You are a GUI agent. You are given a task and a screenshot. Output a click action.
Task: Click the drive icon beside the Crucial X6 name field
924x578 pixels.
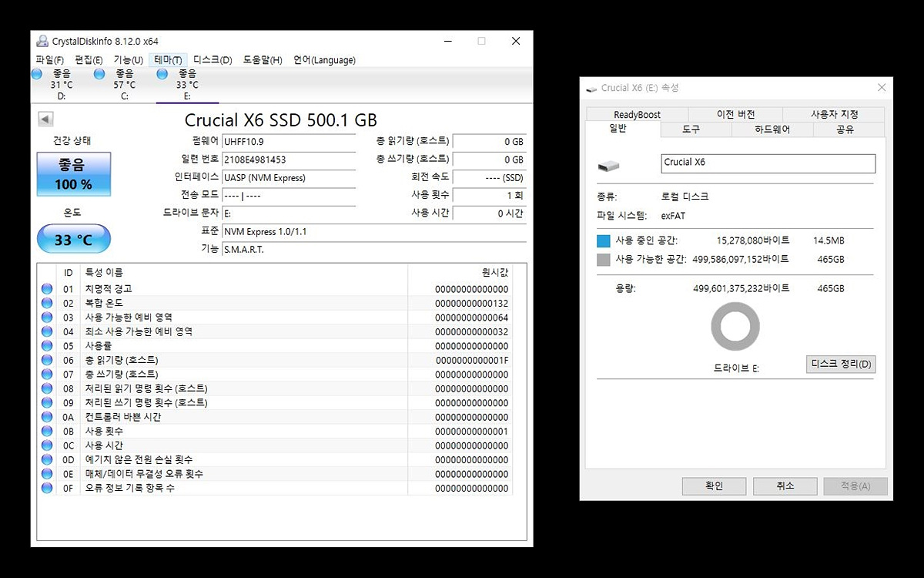608,165
